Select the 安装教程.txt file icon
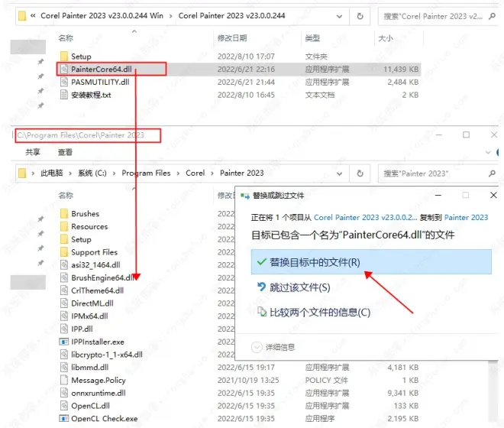The height and width of the screenshot is (428, 504). (64, 95)
